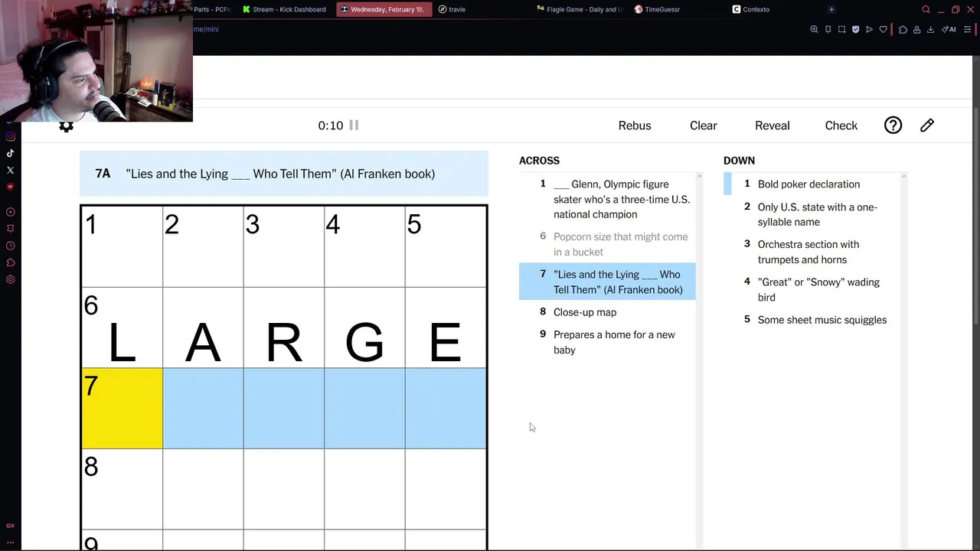Click grid square numbered 5
The image size is (980, 551).
click(x=446, y=246)
